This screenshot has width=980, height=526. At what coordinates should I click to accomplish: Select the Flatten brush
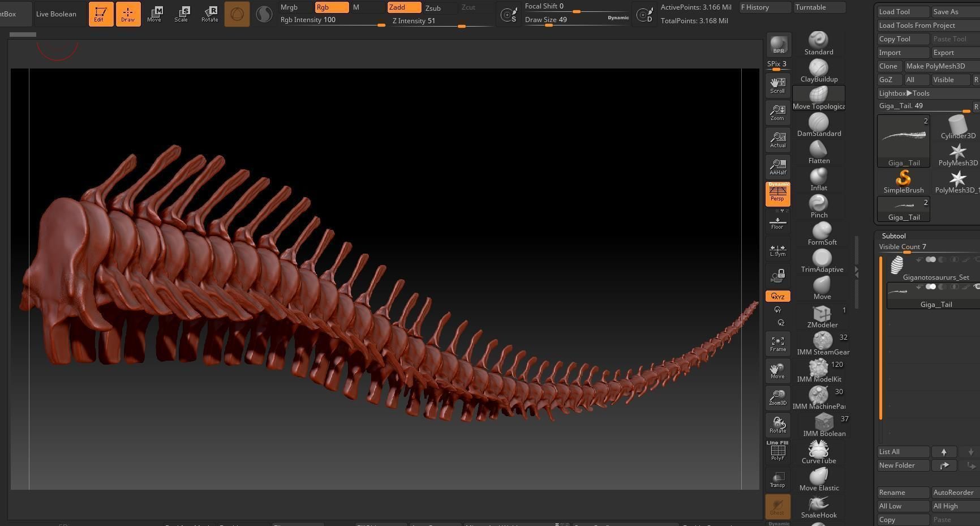pyautogui.click(x=819, y=152)
